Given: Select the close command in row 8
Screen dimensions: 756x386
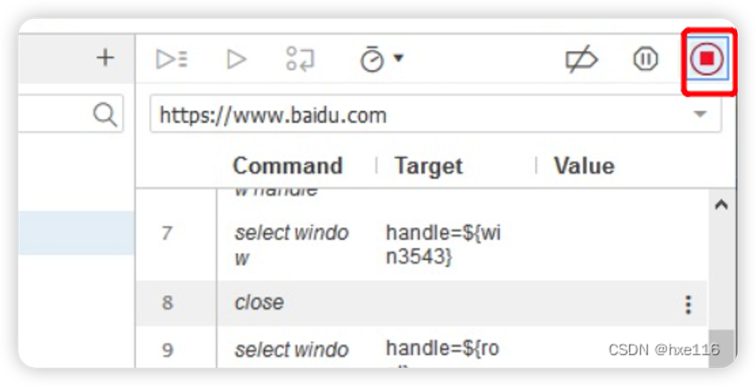Looking at the screenshot, I should point(259,303).
